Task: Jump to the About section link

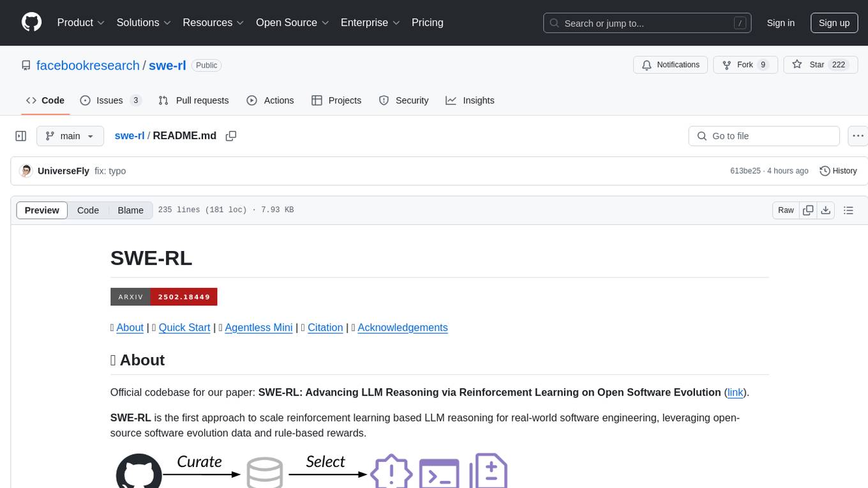Action: [x=130, y=327]
